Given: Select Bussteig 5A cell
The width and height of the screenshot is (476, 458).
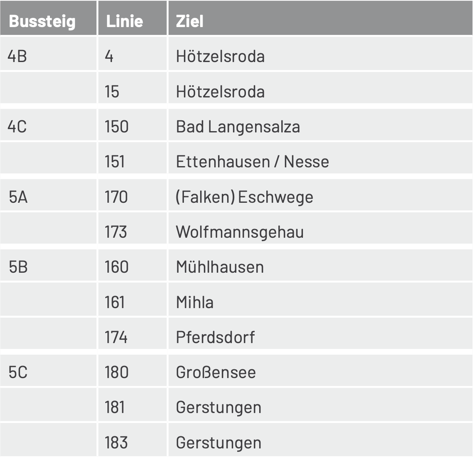Looking at the screenshot, I should 48,195.
